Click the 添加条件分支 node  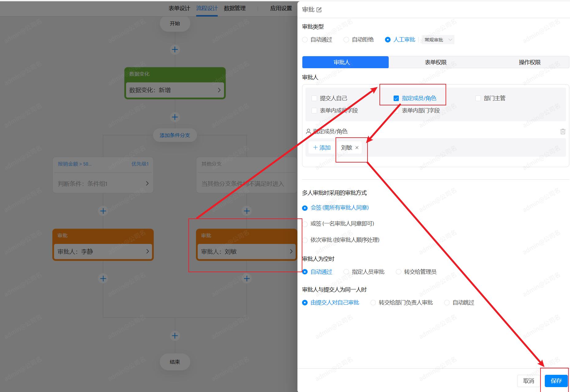[x=175, y=135]
